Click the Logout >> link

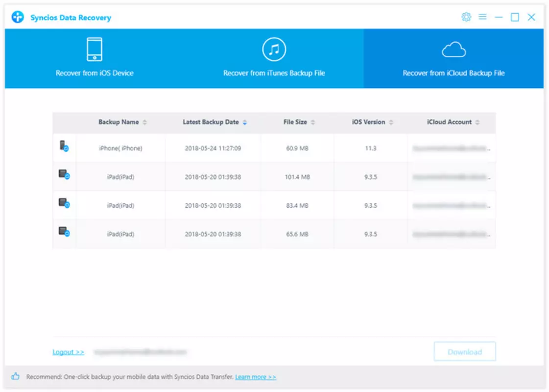point(68,352)
